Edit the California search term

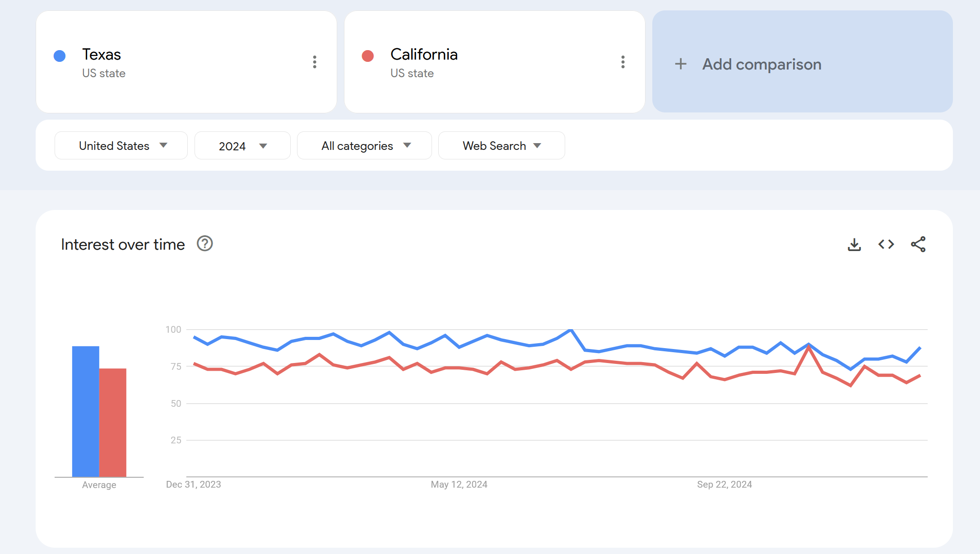coord(424,55)
